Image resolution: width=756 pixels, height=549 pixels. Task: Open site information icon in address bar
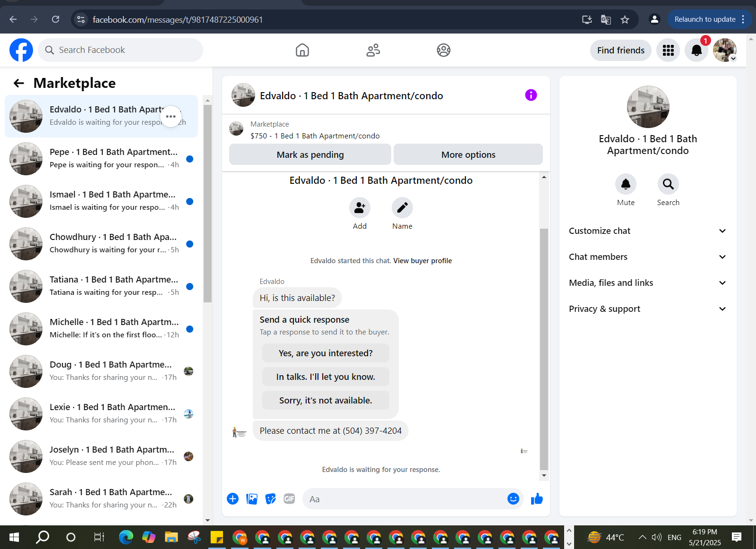81,19
